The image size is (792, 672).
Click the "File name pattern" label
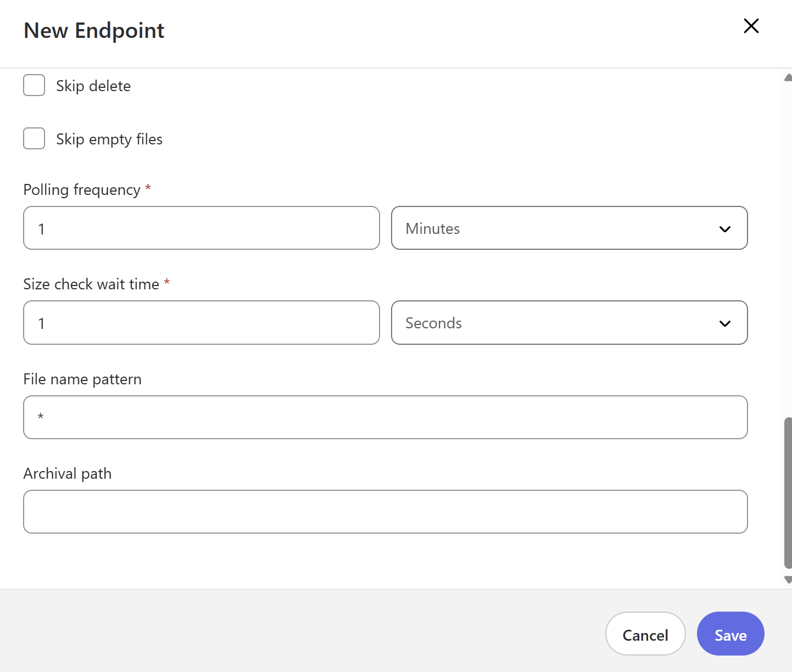point(82,379)
